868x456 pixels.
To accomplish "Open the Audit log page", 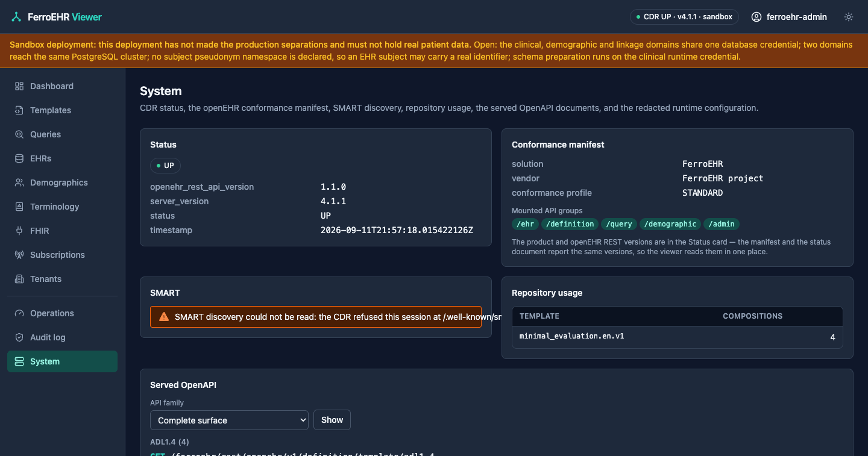I will click(x=62, y=337).
